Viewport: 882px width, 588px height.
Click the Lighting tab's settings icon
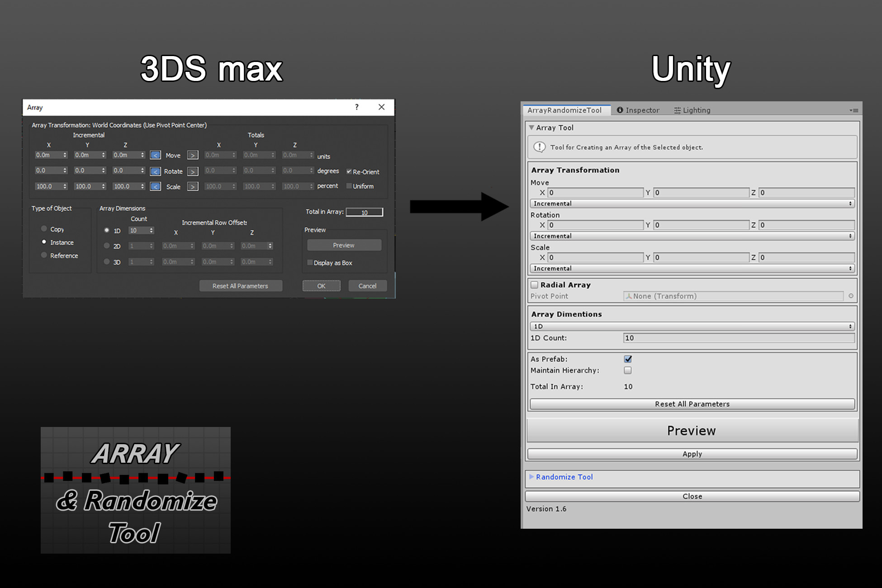point(677,110)
